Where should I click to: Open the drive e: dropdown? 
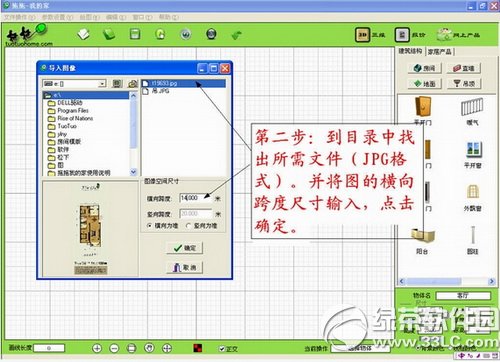[x=102, y=83]
